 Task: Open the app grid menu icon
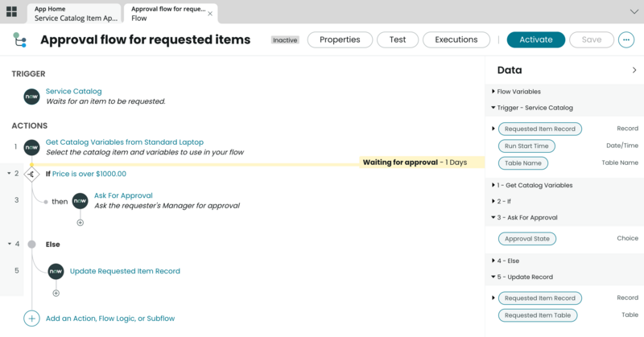[11, 12]
